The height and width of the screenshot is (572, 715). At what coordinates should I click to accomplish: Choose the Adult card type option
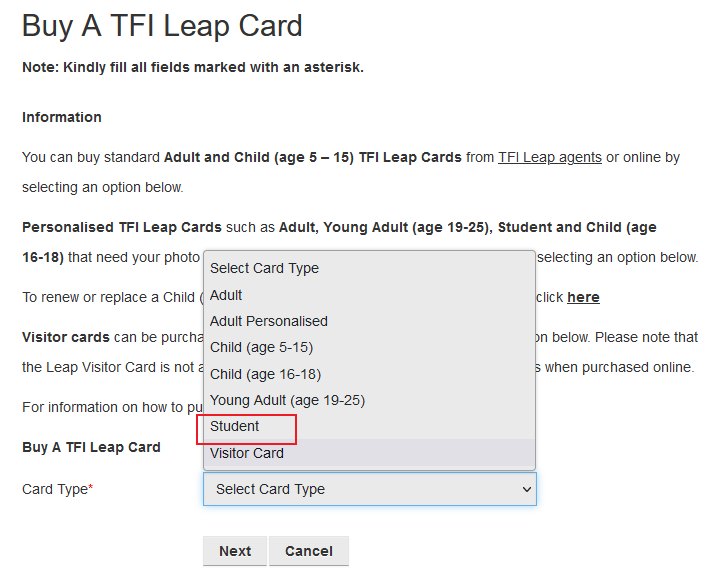click(226, 295)
